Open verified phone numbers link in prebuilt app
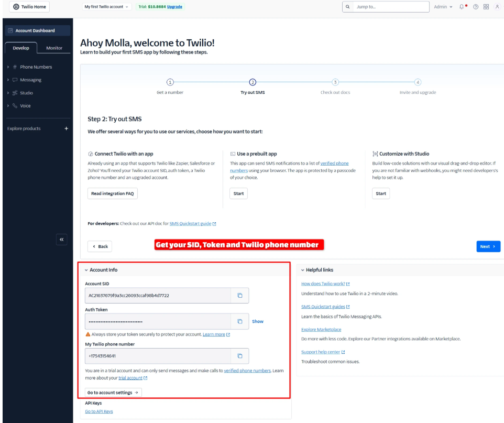This screenshot has height=423, width=504. coord(334,164)
